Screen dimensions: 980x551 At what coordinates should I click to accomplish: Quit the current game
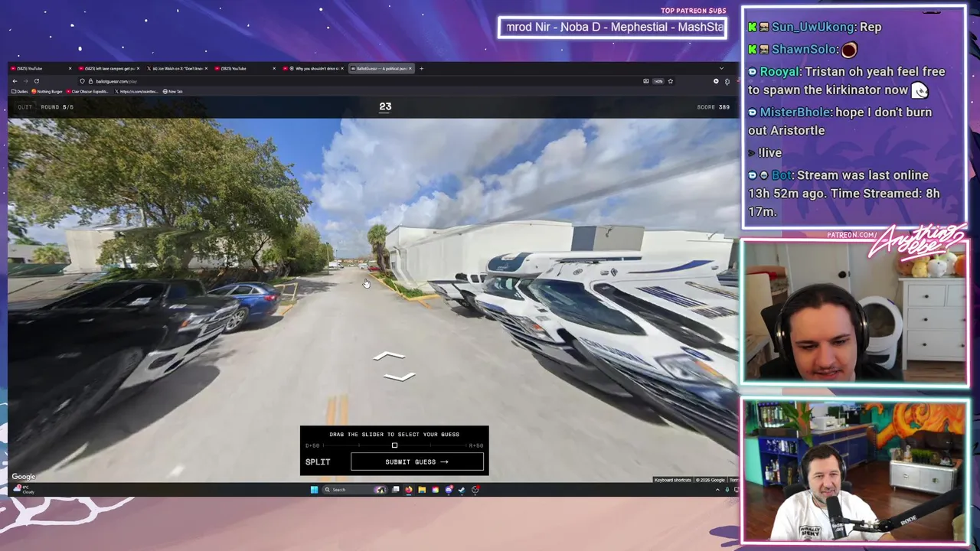click(x=25, y=107)
